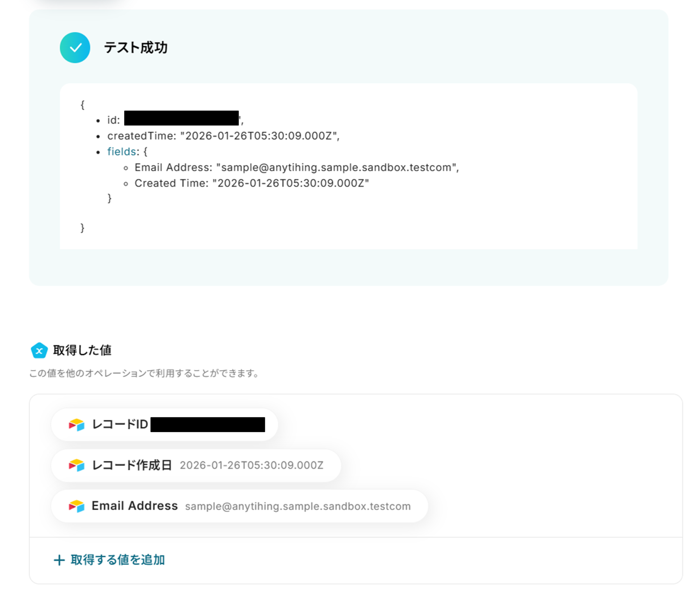Viewport: 700px width, 597px height.
Task: Click the Email Address line in JSON output
Action: pyautogui.click(x=296, y=167)
